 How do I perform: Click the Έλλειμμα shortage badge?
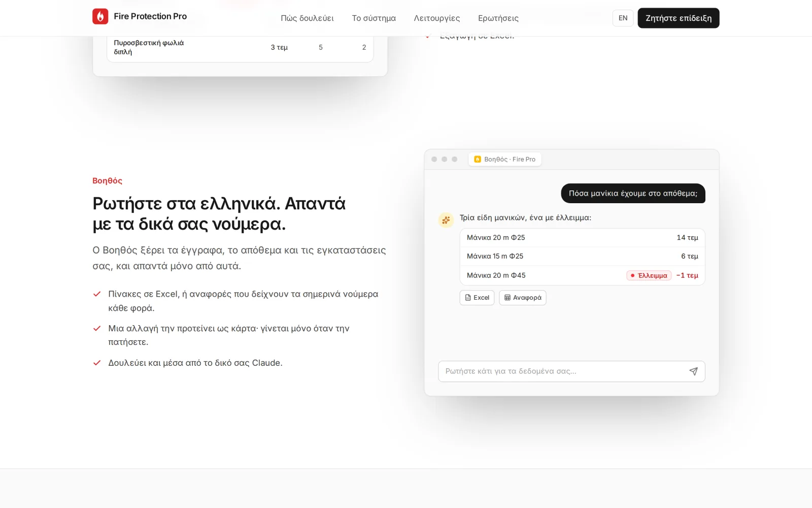pyautogui.click(x=649, y=275)
